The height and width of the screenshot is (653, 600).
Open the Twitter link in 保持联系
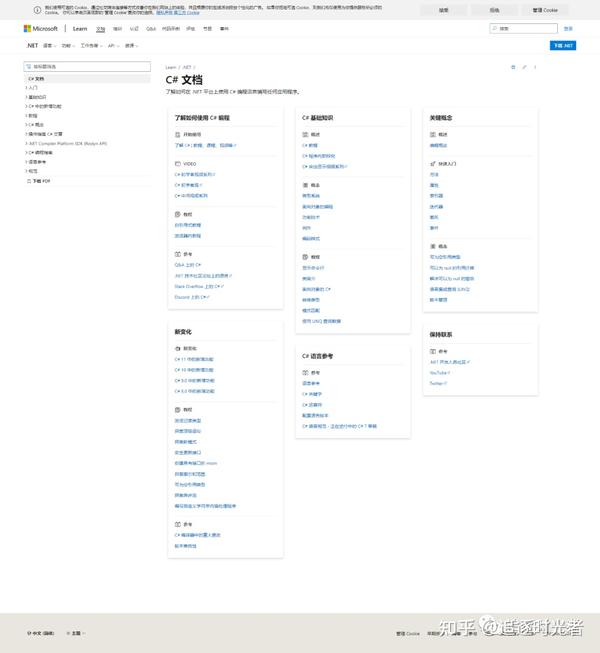tap(438, 383)
